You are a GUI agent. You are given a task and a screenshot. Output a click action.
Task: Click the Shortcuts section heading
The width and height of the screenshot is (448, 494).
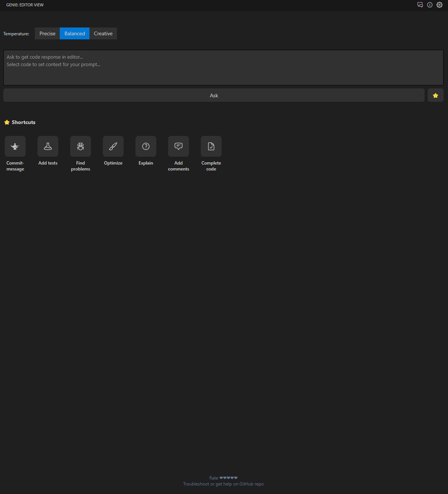pyautogui.click(x=23, y=122)
